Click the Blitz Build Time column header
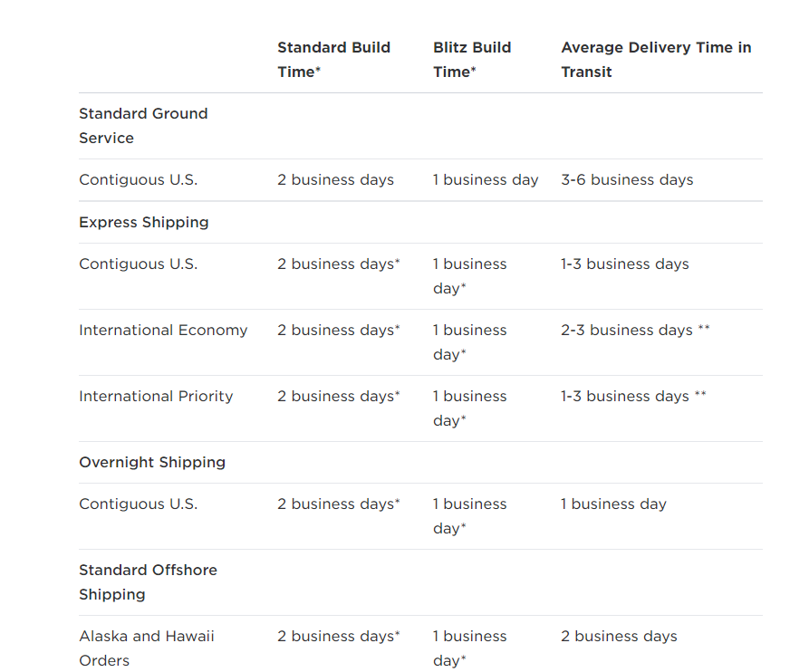 click(472, 59)
